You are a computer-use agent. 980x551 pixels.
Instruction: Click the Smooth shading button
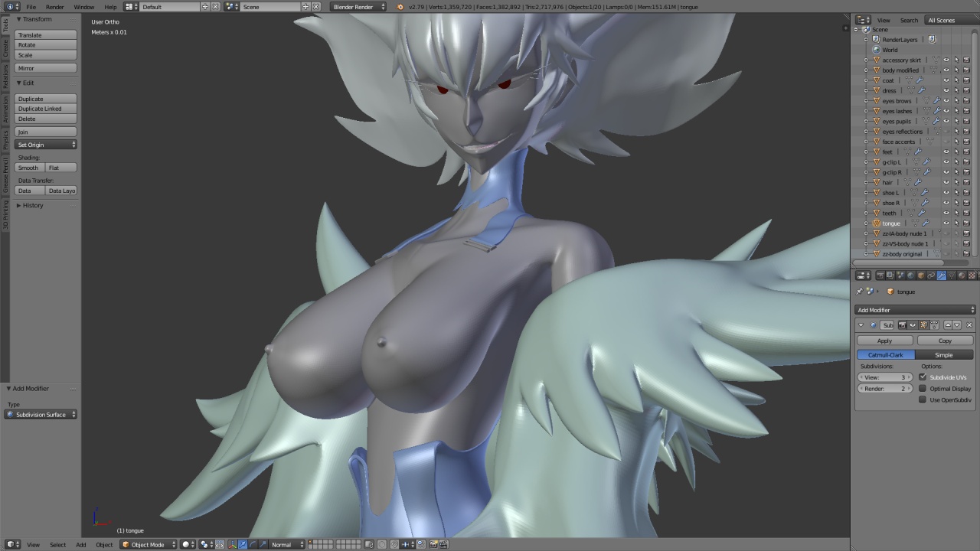click(x=29, y=168)
